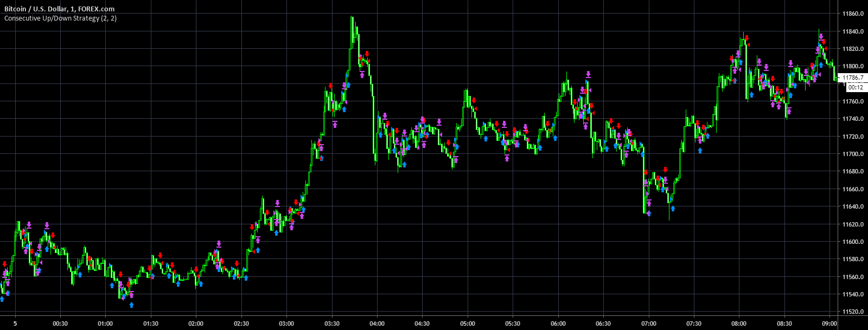Click the 08:30 time axis label
The height and width of the screenshot is (330, 868).
(x=784, y=323)
